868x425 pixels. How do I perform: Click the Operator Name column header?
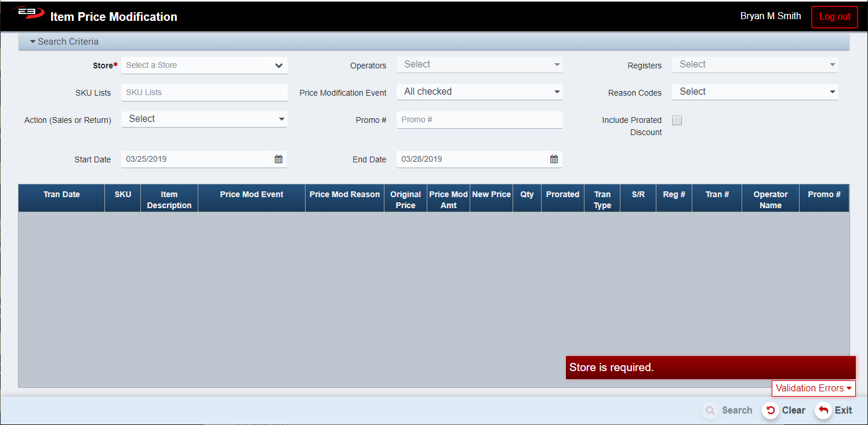(x=770, y=199)
